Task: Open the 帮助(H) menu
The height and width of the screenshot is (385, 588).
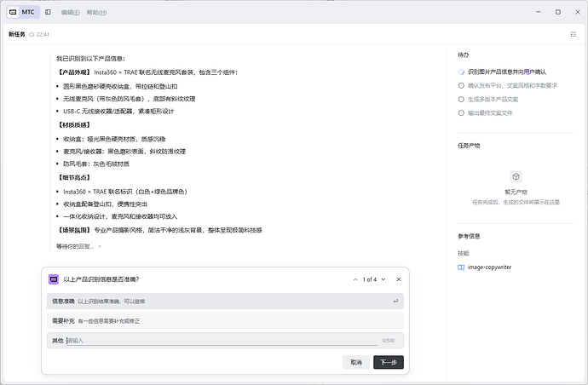Action: click(x=96, y=13)
